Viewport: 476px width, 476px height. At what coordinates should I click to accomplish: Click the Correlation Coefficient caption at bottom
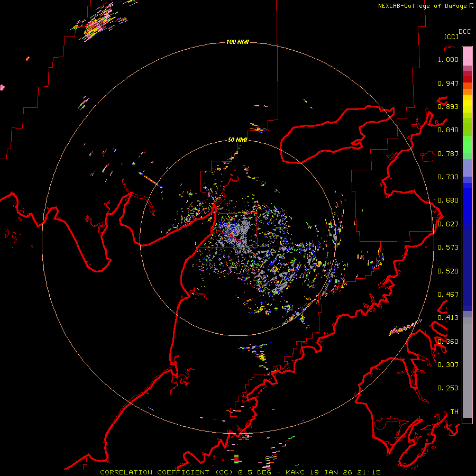[x=240, y=472]
